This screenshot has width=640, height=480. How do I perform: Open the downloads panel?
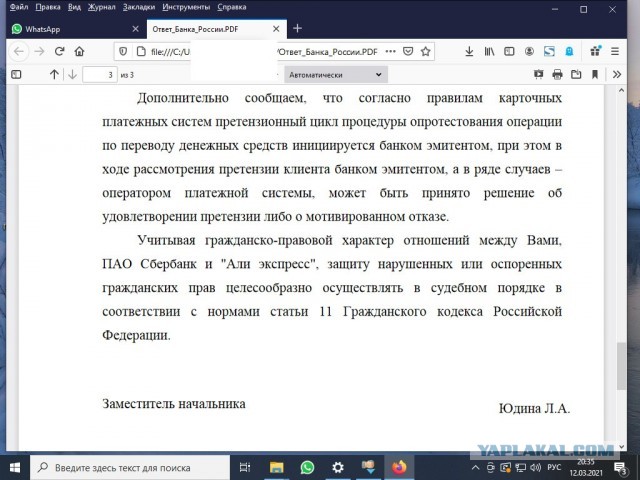(469, 51)
